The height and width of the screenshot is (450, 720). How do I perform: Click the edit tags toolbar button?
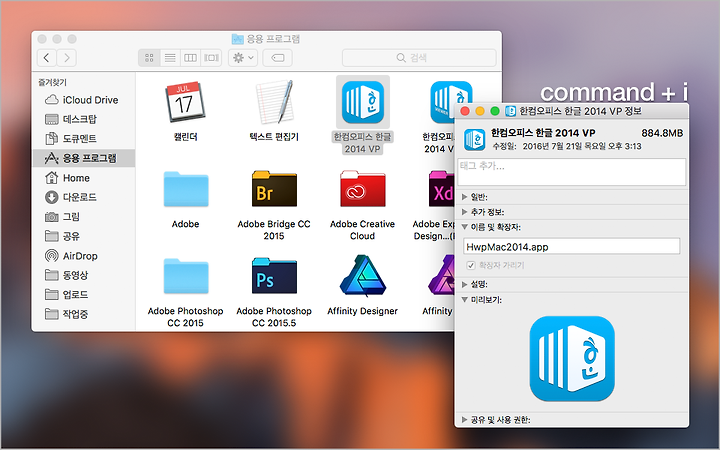[x=277, y=58]
